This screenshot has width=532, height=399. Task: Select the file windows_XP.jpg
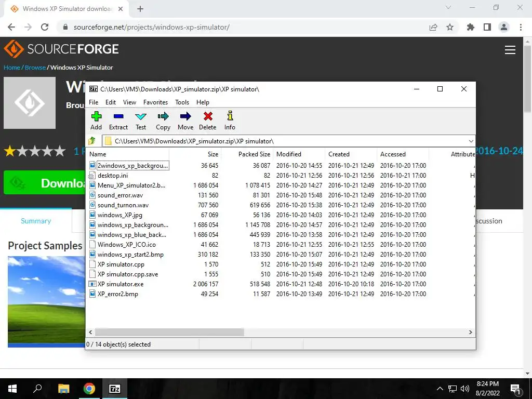(120, 215)
